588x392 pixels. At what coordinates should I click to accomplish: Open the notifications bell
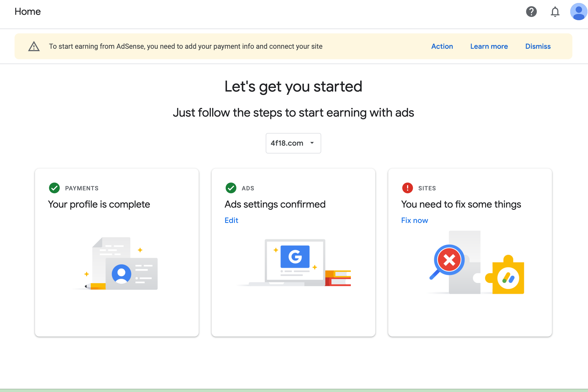click(x=555, y=12)
